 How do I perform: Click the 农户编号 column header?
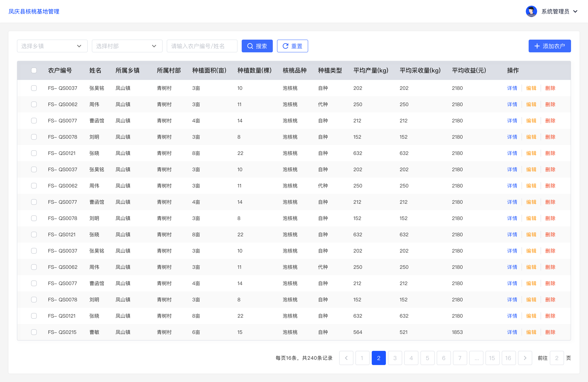tap(60, 70)
